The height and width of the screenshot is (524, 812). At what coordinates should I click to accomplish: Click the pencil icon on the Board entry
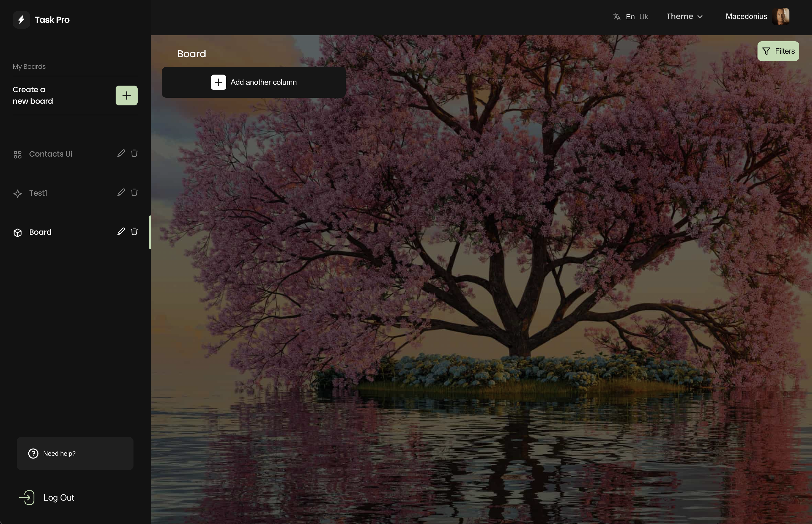[121, 232]
